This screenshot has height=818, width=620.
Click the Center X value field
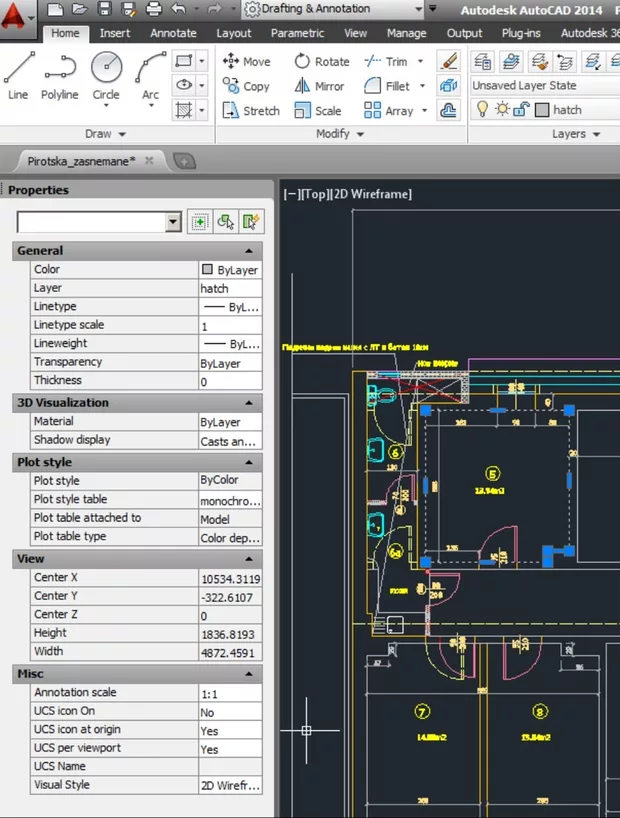230,578
